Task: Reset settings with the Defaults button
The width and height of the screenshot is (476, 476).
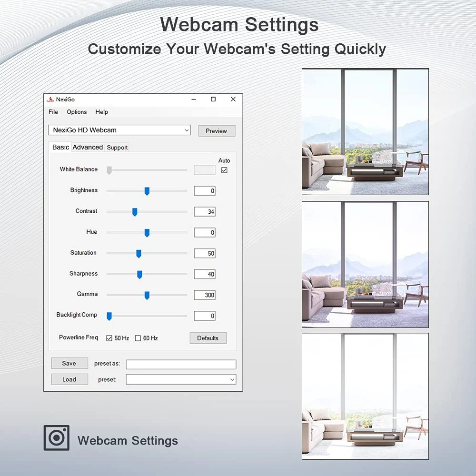Action: click(x=208, y=338)
